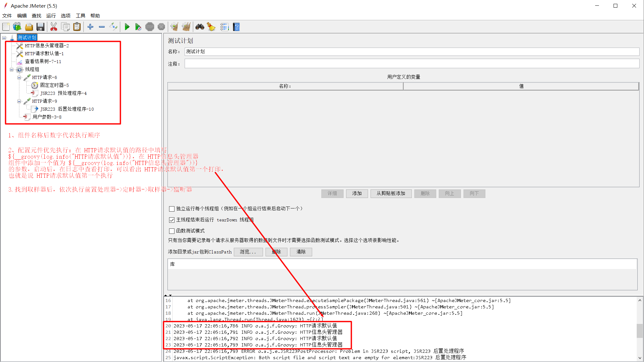The image size is (644, 362).
Task: Click the Reset Search yellow broom icon
Action: point(211,27)
